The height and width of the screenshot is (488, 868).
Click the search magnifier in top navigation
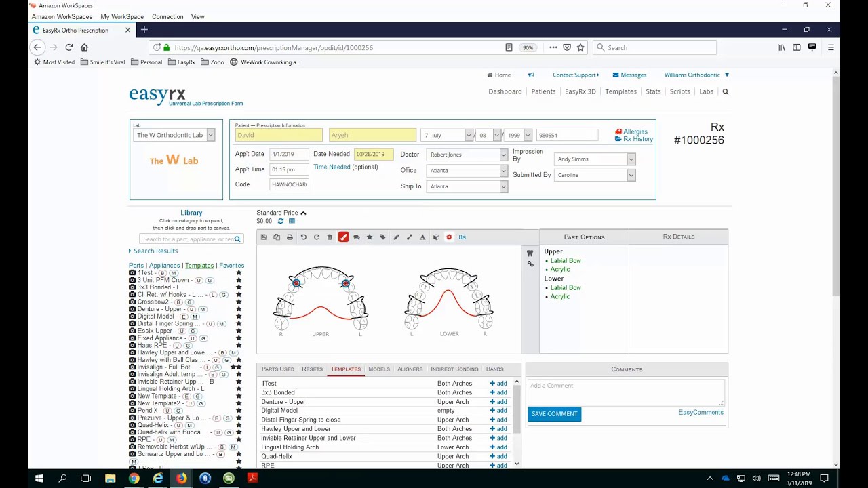[x=726, y=91]
